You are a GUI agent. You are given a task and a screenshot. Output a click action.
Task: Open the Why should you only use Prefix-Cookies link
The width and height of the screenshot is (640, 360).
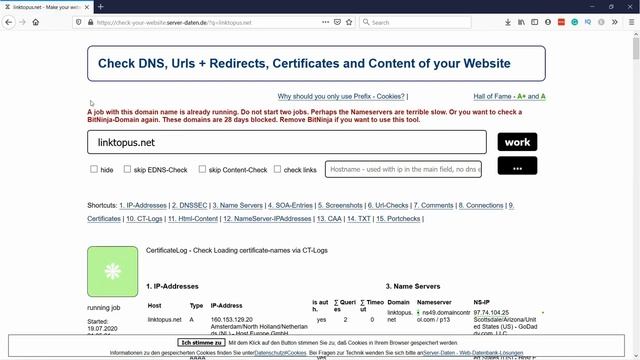[341, 96]
